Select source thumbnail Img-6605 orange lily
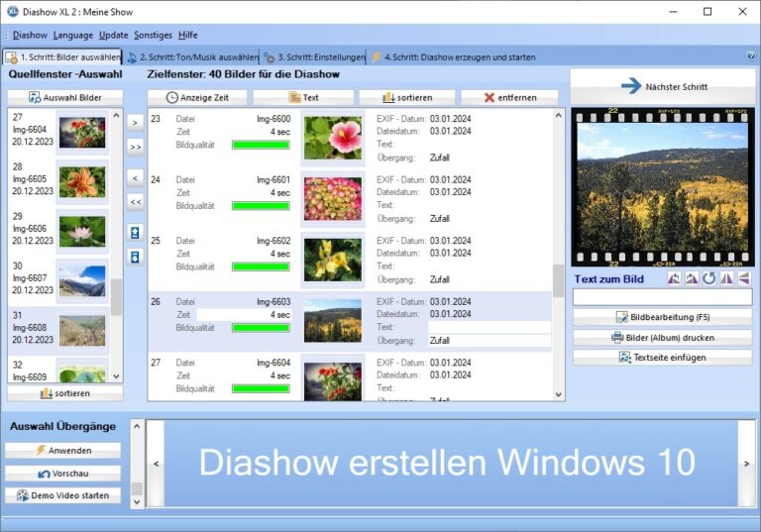The image size is (761, 532). coord(82,182)
